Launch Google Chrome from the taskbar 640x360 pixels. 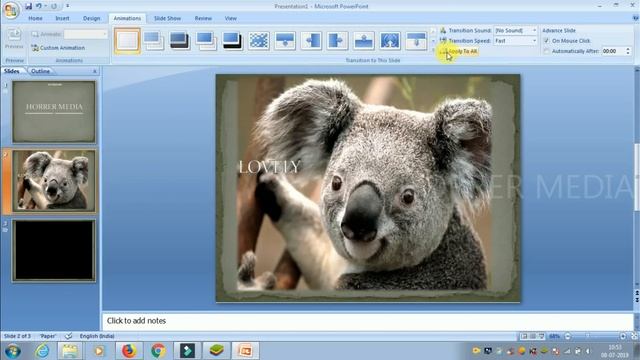pyautogui.click(x=158, y=351)
